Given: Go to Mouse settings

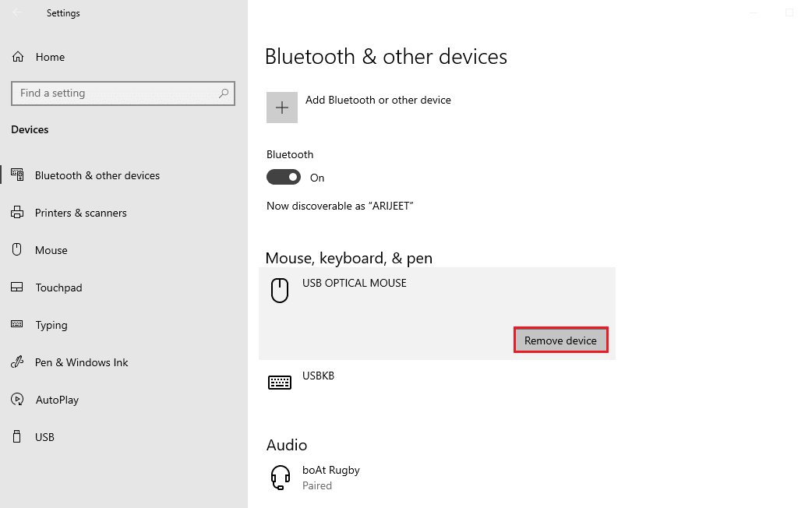Looking at the screenshot, I should pos(51,250).
